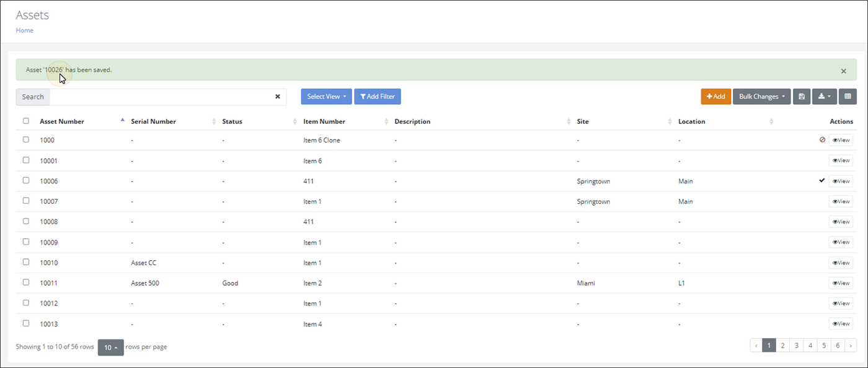The width and height of the screenshot is (868, 368).
Task: Sort by Serial Number column arrow
Action: (214, 121)
